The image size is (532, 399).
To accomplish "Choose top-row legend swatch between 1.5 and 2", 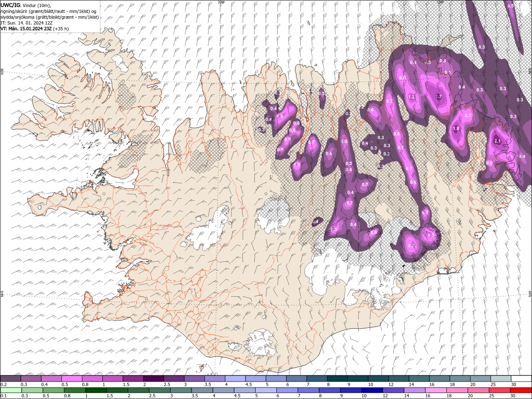I will 133,379.
